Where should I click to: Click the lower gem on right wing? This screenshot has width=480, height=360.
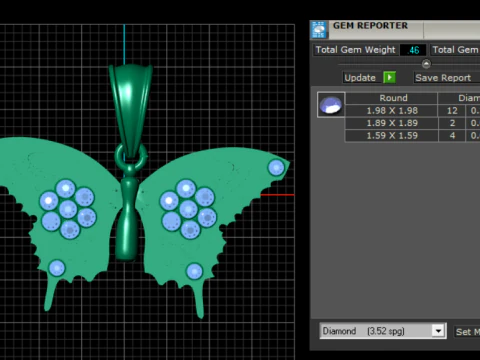194,271
